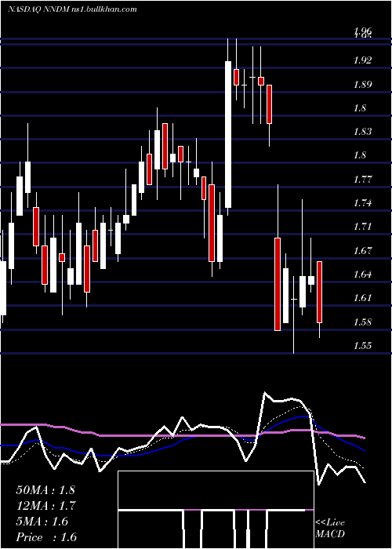Click the NASDAQ NNDM ns1.bullkhan.com title text

pyautogui.click(x=72, y=9)
